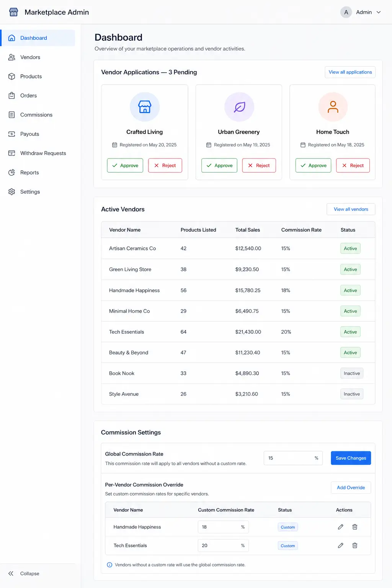Click the Global Commission Rate input field
Image resolution: width=392 pixels, height=588 pixels.
click(x=293, y=458)
